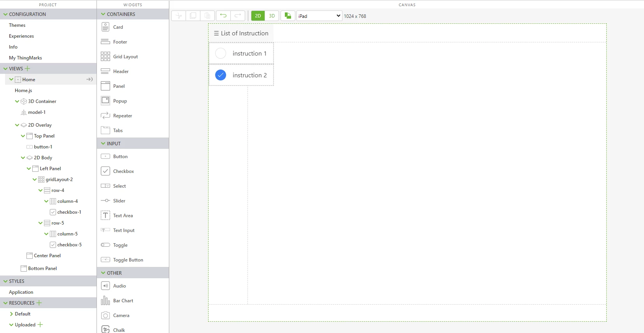
Task: Click hamburger icon beside List of Instruction
Action: point(216,33)
